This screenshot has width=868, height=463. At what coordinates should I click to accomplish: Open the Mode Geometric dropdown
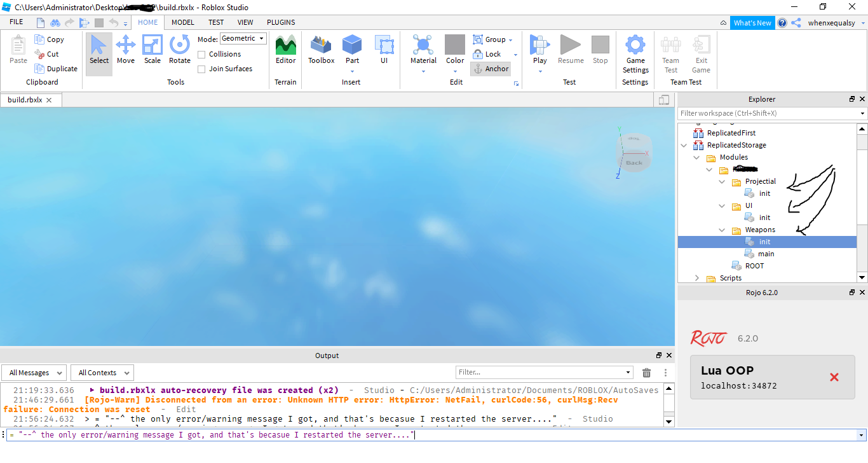[243, 39]
